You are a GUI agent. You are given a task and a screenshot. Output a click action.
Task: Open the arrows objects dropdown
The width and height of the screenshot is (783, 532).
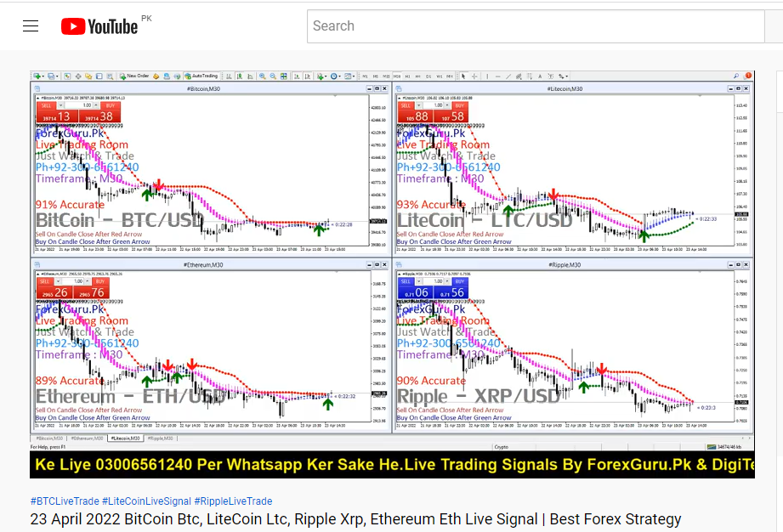pos(566,76)
